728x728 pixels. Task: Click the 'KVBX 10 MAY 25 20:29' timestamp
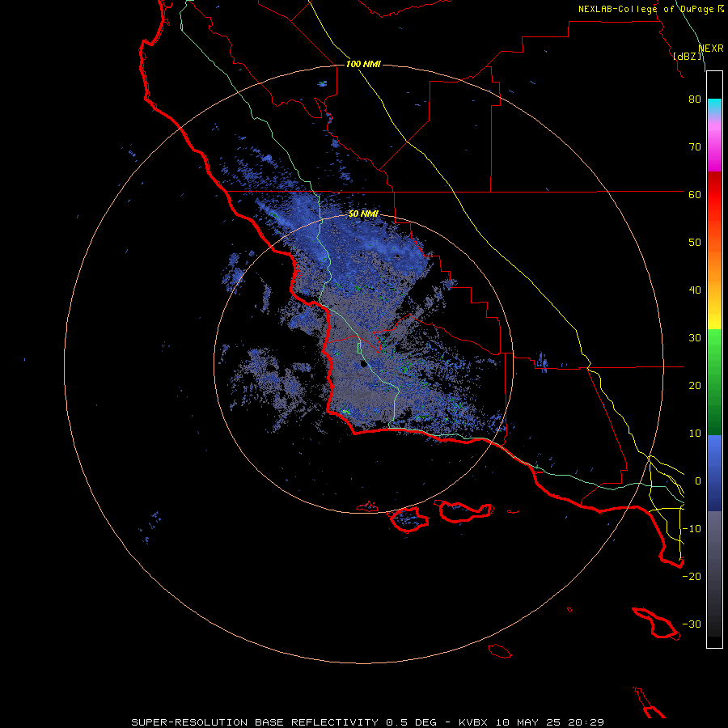coord(531,722)
